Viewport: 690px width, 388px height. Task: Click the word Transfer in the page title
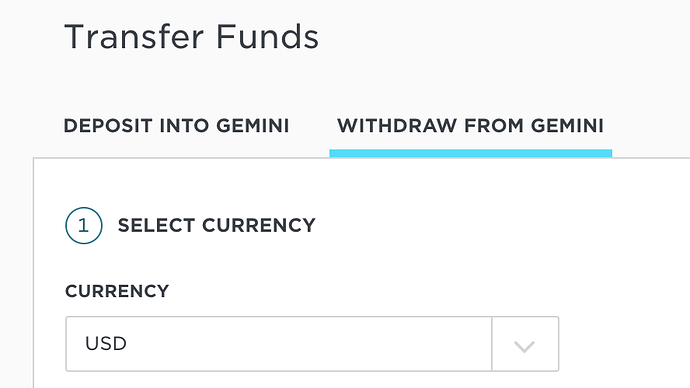(x=135, y=37)
